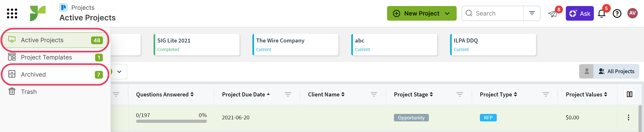Click the paper plane notifications icon

click(553, 14)
